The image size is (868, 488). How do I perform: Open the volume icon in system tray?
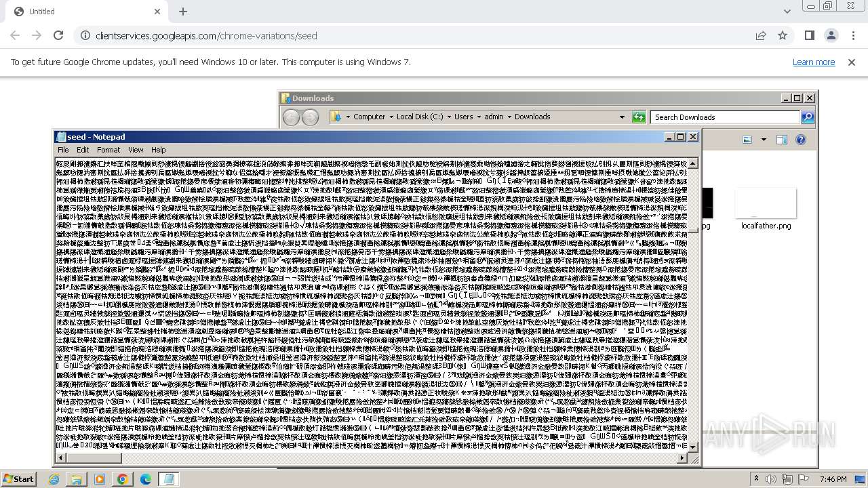(x=772, y=479)
